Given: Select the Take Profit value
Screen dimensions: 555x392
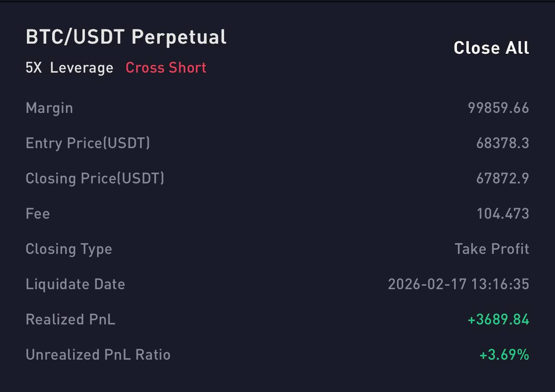Looking at the screenshot, I should pos(492,249).
